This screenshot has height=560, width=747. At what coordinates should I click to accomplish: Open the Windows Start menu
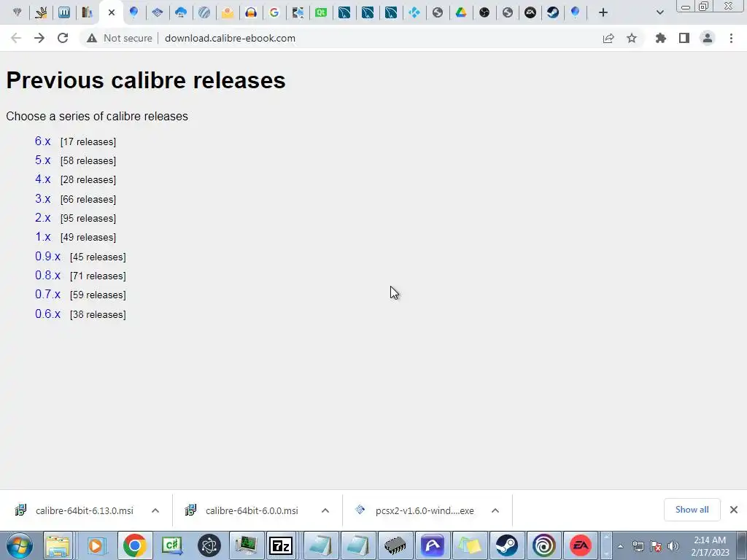click(20, 545)
